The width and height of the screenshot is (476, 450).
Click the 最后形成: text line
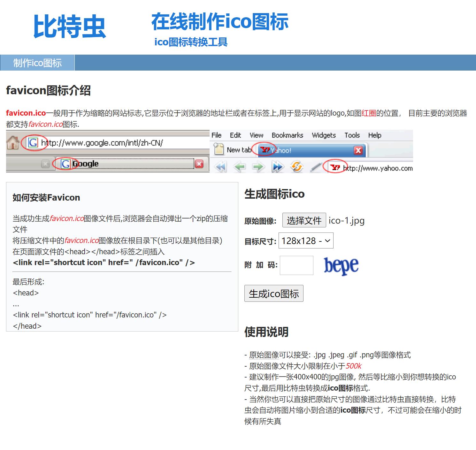(28, 282)
